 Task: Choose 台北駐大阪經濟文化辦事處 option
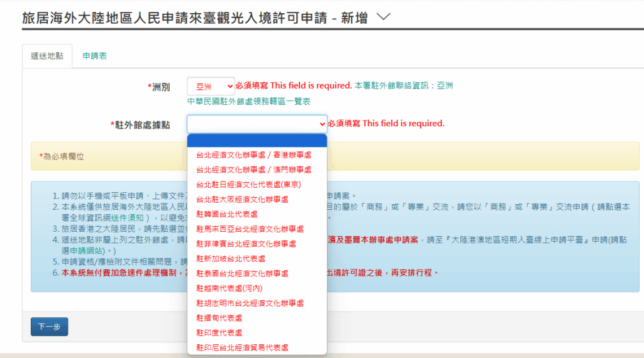click(242, 199)
